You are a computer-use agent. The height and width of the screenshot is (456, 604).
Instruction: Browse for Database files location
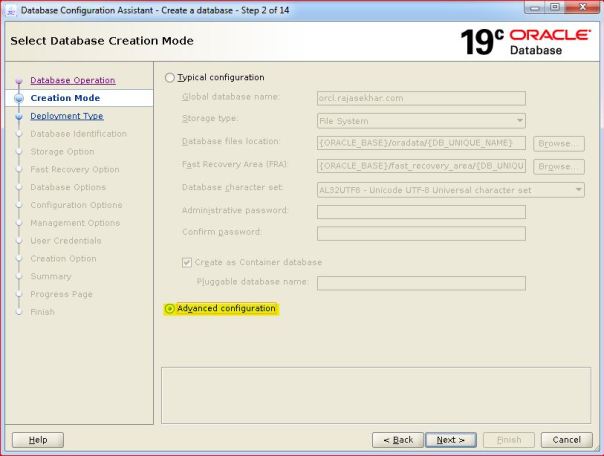pos(558,143)
